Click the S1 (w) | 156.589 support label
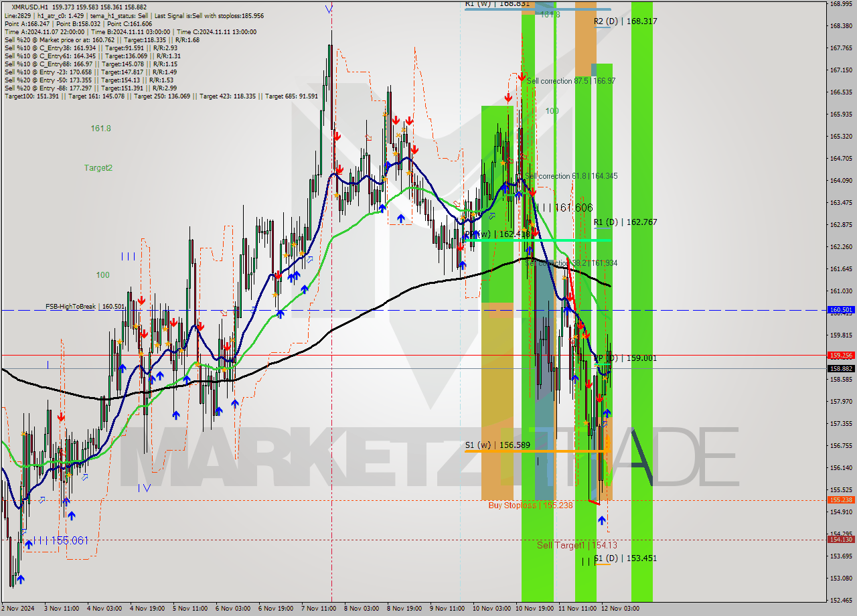 tap(497, 445)
